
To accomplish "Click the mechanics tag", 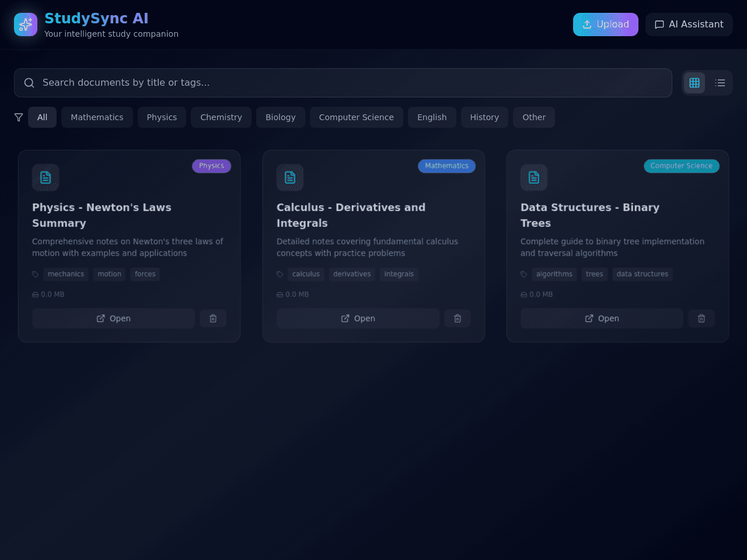I will (66, 274).
